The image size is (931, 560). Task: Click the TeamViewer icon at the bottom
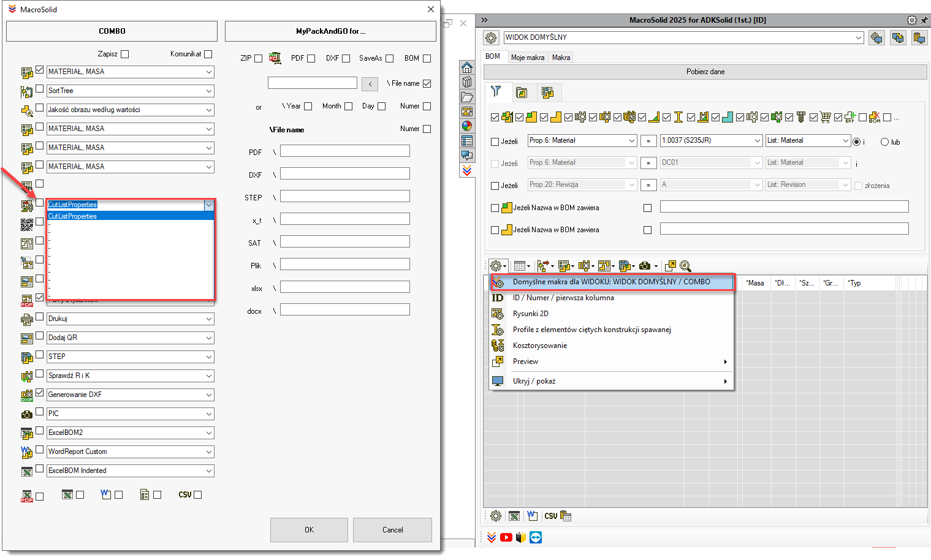[x=536, y=537]
